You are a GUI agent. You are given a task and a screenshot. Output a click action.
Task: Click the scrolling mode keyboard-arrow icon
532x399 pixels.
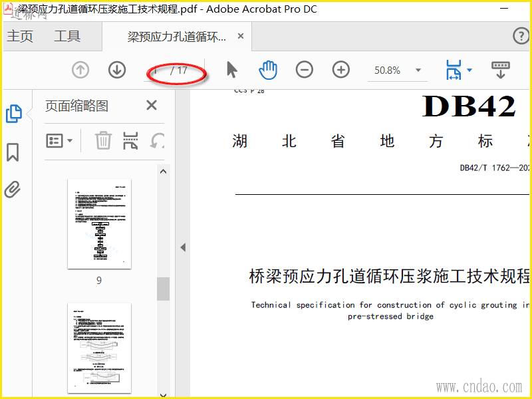(x=501, y=70)
